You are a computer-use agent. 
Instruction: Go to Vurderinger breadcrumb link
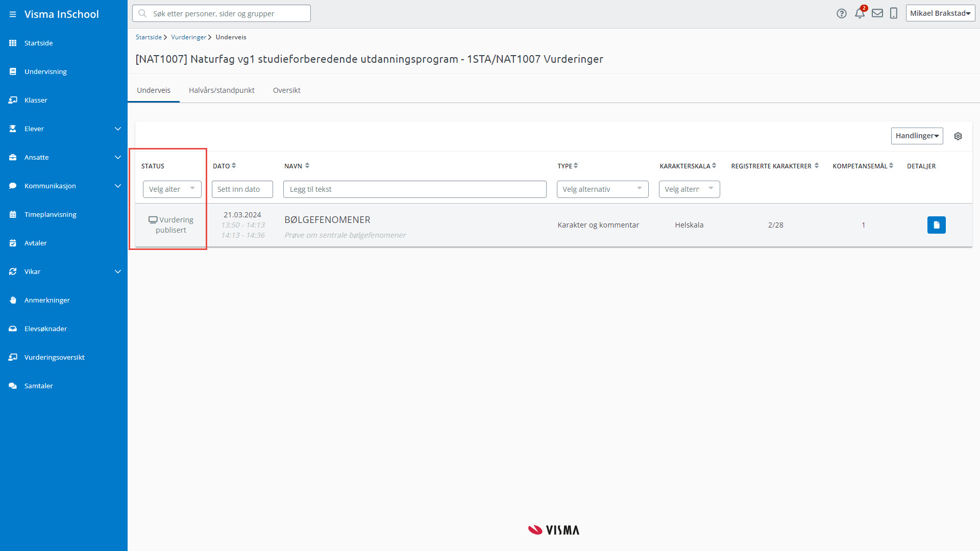[188, 37]
